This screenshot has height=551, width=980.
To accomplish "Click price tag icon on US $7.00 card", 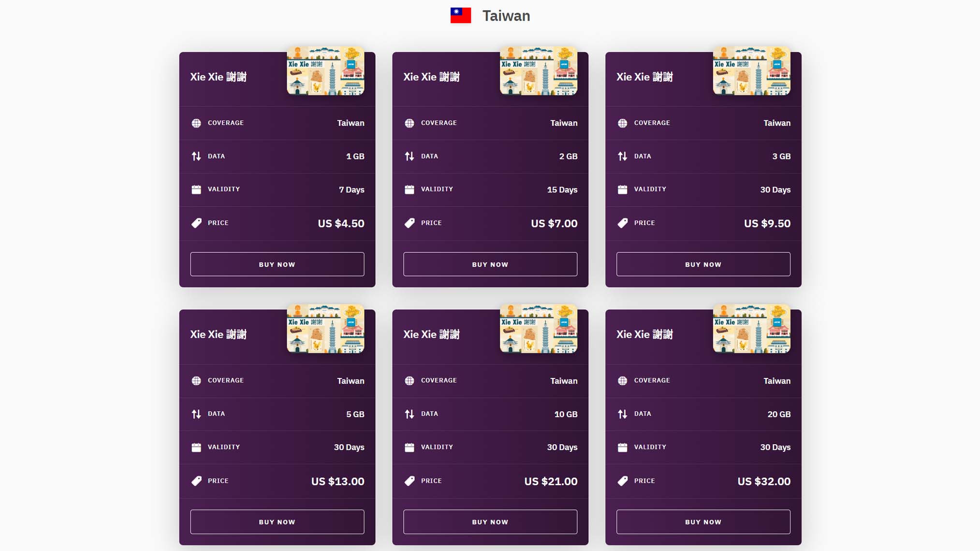I will pos(410,223).
